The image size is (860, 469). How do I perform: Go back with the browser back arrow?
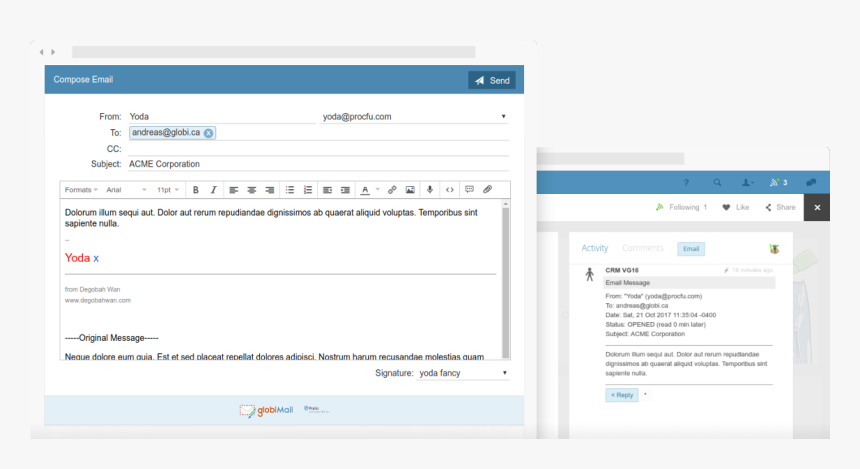pyautogui.click(x=41, y=52)
